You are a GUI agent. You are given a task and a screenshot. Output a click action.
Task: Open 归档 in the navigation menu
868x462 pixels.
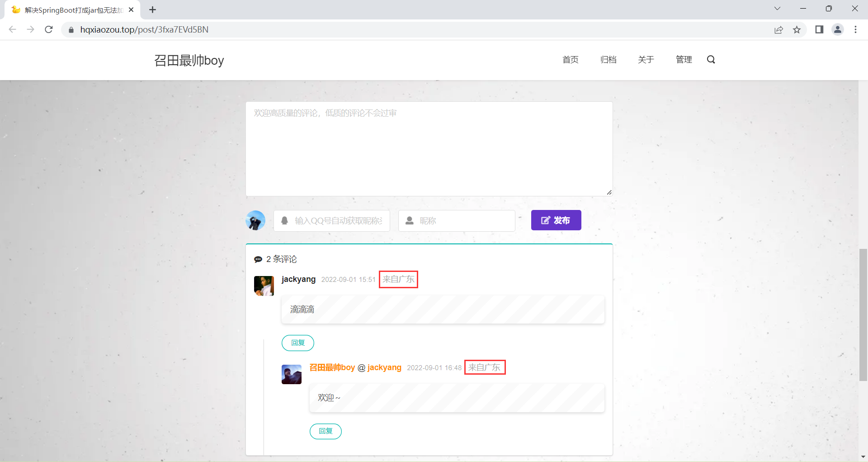point(609,60)
